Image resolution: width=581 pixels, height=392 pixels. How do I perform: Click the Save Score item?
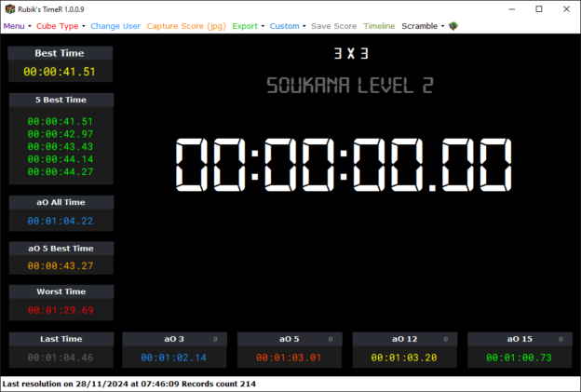coord(333,26)
